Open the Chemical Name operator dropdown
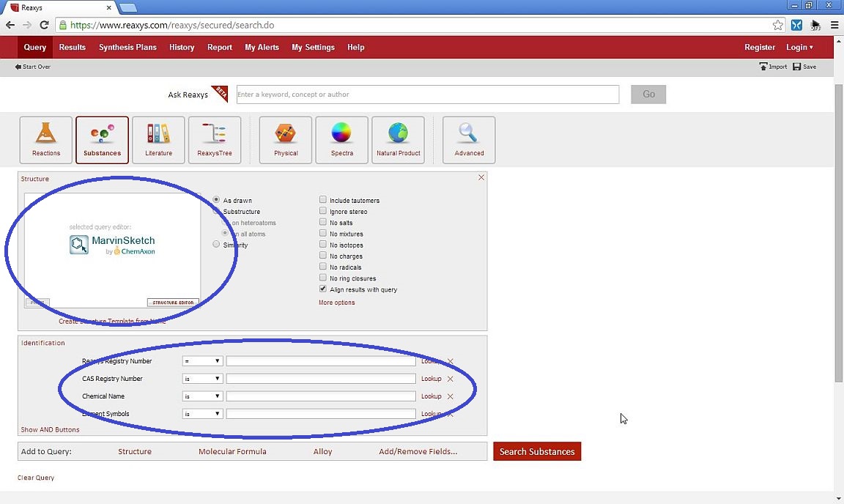Image resolution: width=844 pixels, height=504 pixels. click(202, 396)
